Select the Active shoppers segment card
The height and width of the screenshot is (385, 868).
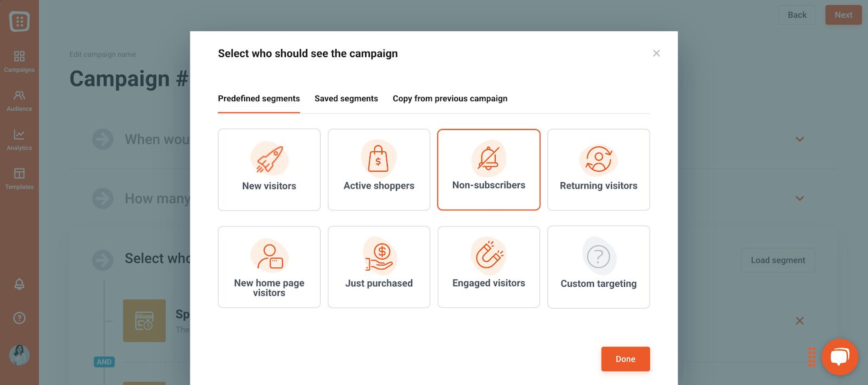(x=379, y=170)
